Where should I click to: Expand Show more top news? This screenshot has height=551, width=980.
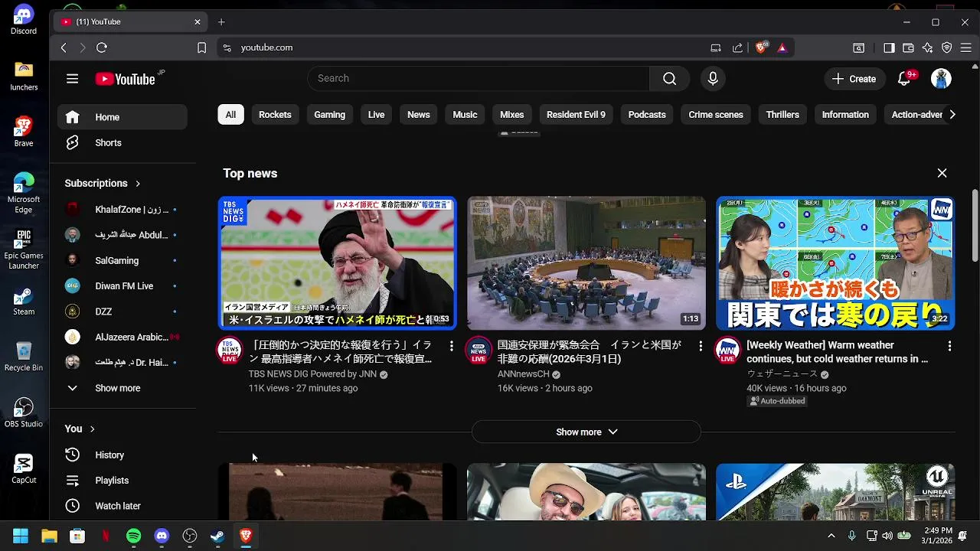586,432
